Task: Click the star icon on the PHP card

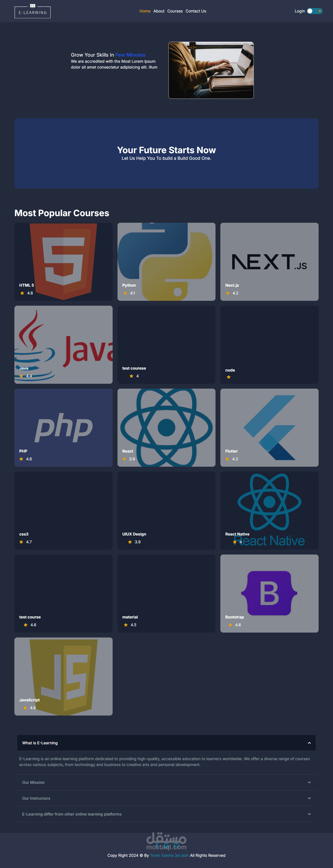Action: [x=21, y=459]
